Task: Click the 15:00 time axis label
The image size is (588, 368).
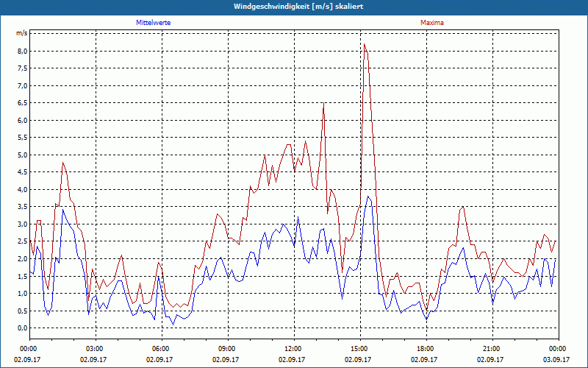Action: (x=359, y=349)
